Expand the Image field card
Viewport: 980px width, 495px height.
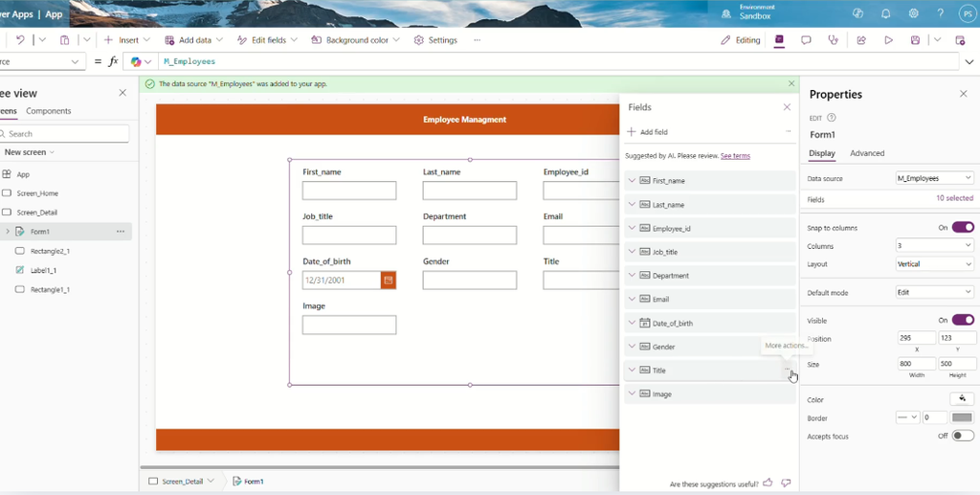(632, 394)
